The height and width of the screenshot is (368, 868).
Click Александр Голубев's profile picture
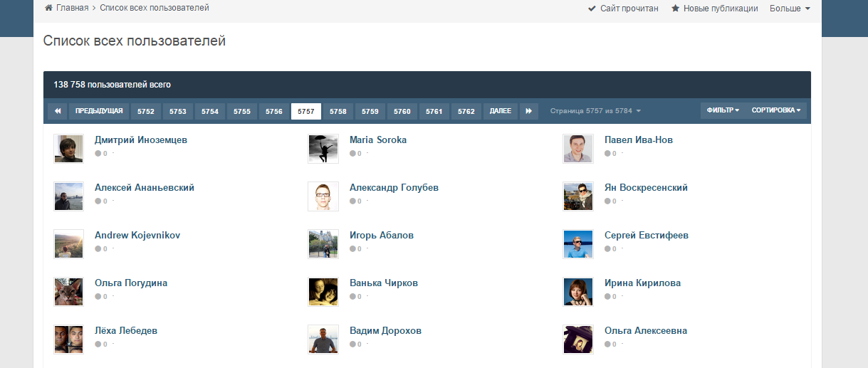[323, 196]
